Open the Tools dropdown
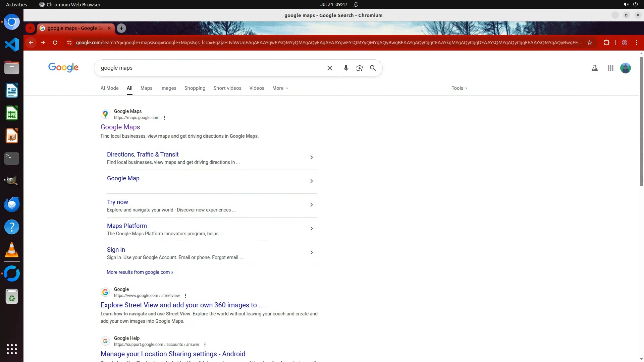The image size is (644, 362). click(459, 88)
